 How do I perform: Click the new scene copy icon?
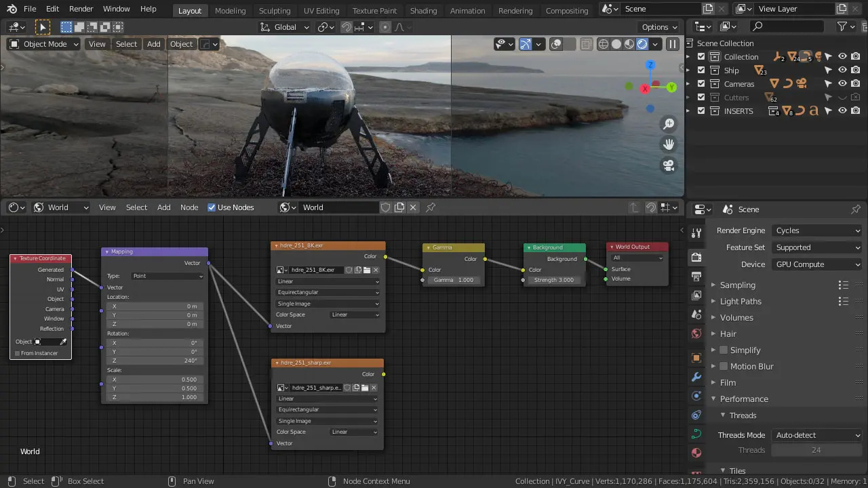coord(708,9)
